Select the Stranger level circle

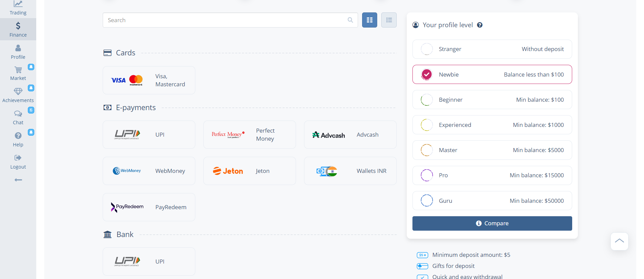point(427,49)
